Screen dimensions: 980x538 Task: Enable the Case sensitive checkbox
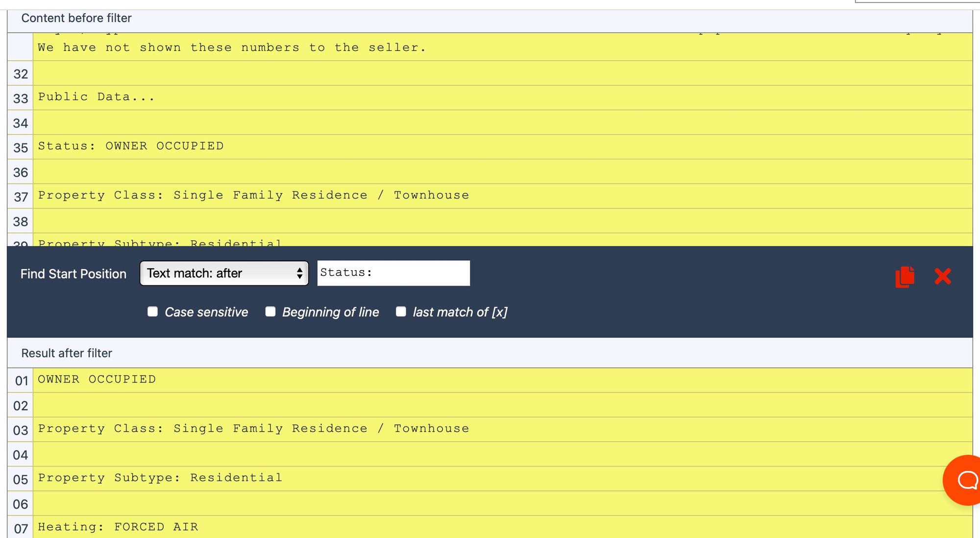tap(153, 312)
